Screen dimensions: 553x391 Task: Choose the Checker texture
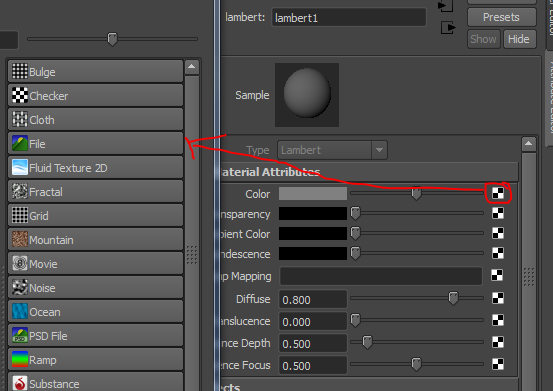(96, 96)
